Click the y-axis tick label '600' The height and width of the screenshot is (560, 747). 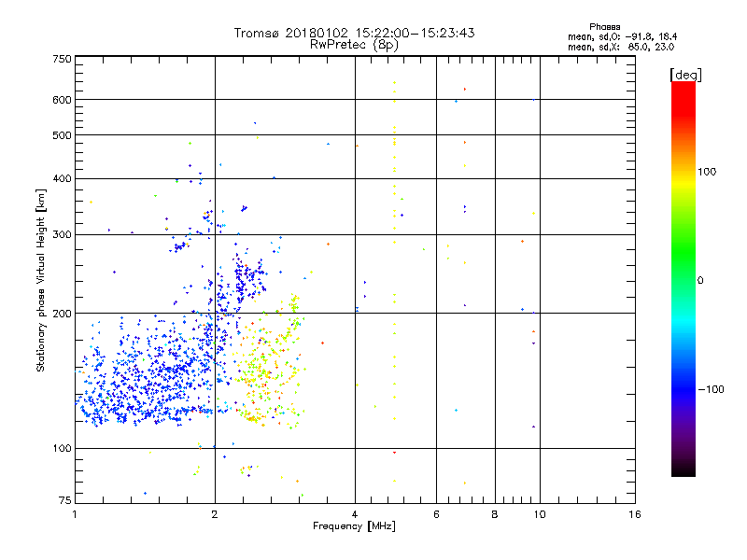pos(62,100)
